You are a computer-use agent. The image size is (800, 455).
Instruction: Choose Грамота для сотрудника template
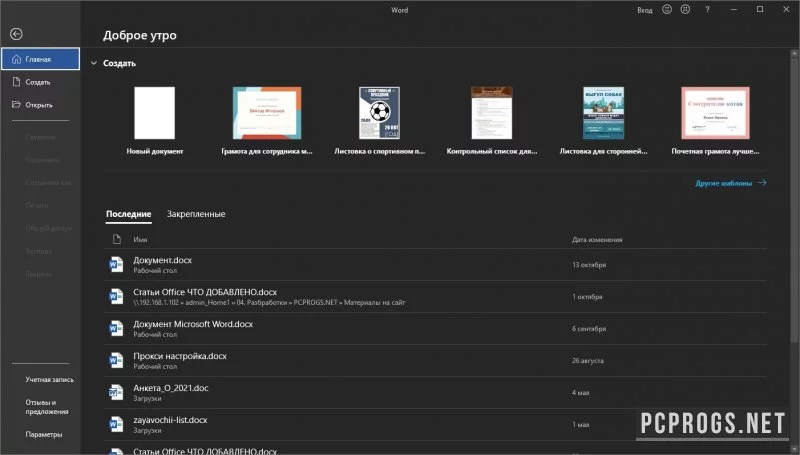tap(267, 121)
